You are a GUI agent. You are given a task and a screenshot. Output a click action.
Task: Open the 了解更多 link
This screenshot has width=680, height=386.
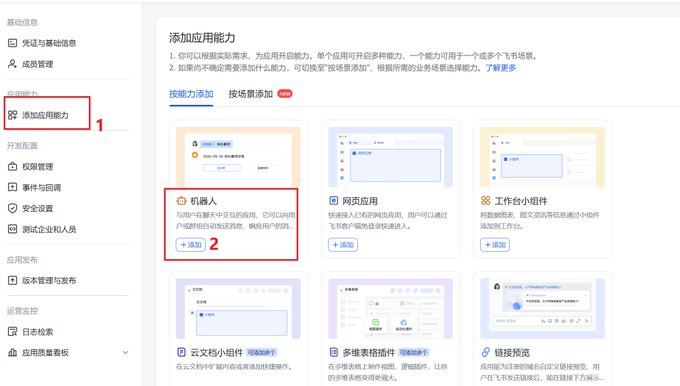click(501, 68)
